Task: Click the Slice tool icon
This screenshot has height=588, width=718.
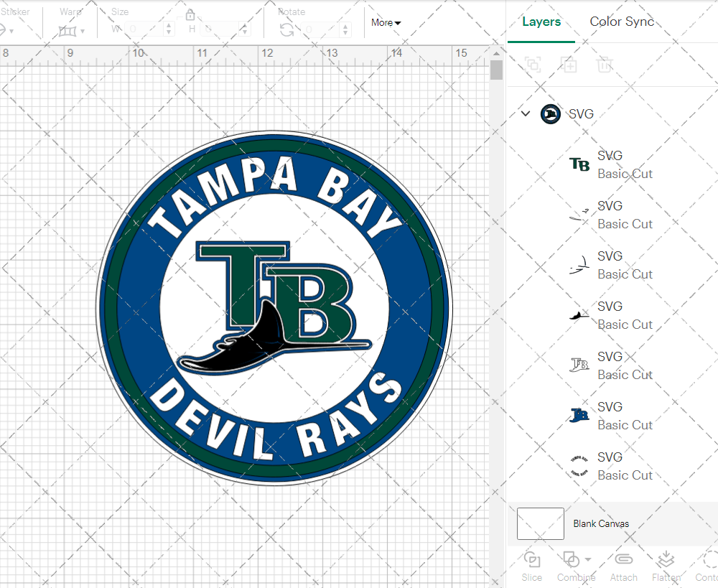Action: [x=532, y=559]
